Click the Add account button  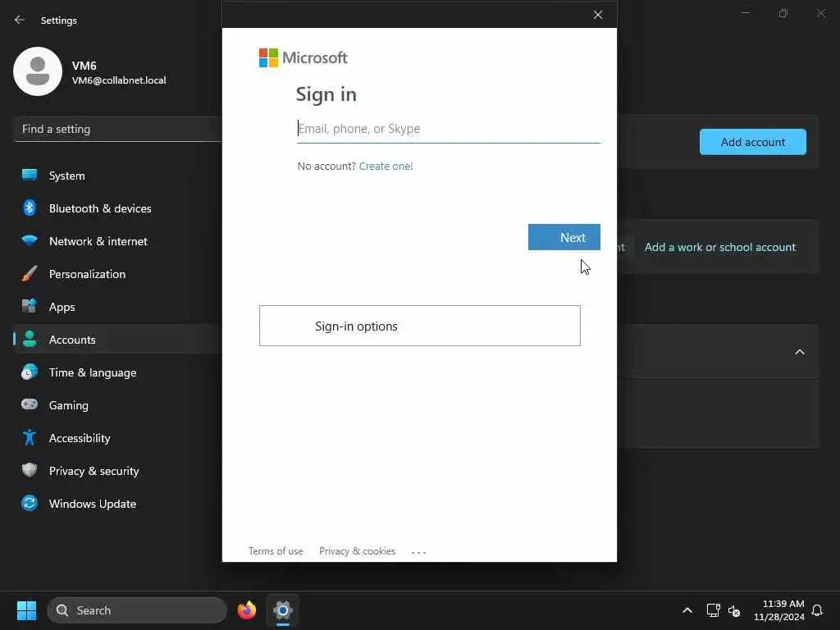[753, 142]
